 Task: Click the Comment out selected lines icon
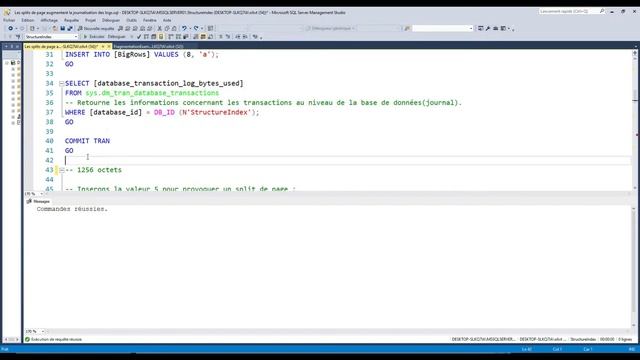(x=221, y=37)
